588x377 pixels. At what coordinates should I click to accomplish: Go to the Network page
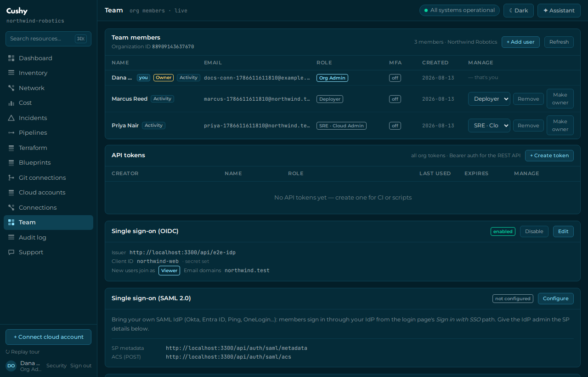pyautogui.click(x=48, y=88)
